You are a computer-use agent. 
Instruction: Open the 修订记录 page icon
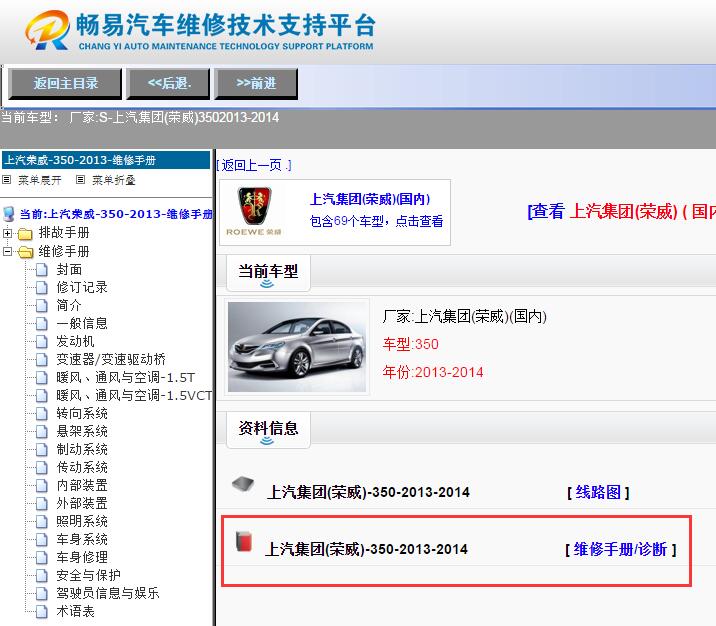42,288
